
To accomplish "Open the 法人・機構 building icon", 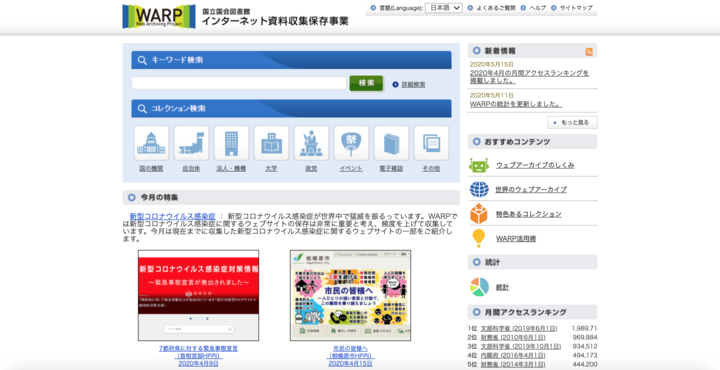I will click(x=231, y=143).
